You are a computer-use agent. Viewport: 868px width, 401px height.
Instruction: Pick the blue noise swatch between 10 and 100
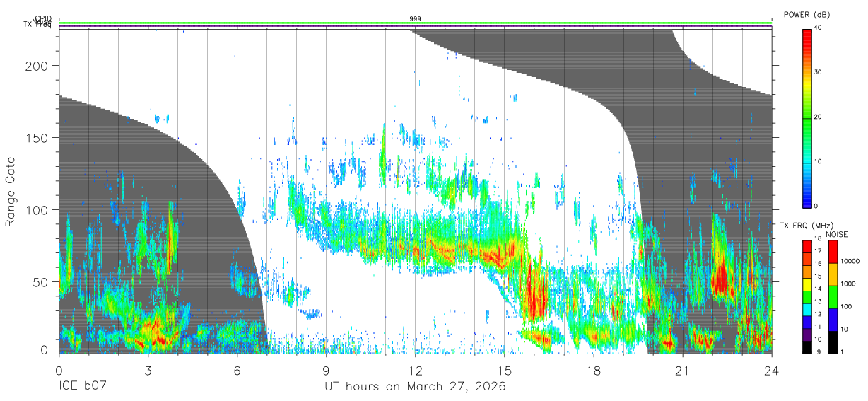[832, 320]
